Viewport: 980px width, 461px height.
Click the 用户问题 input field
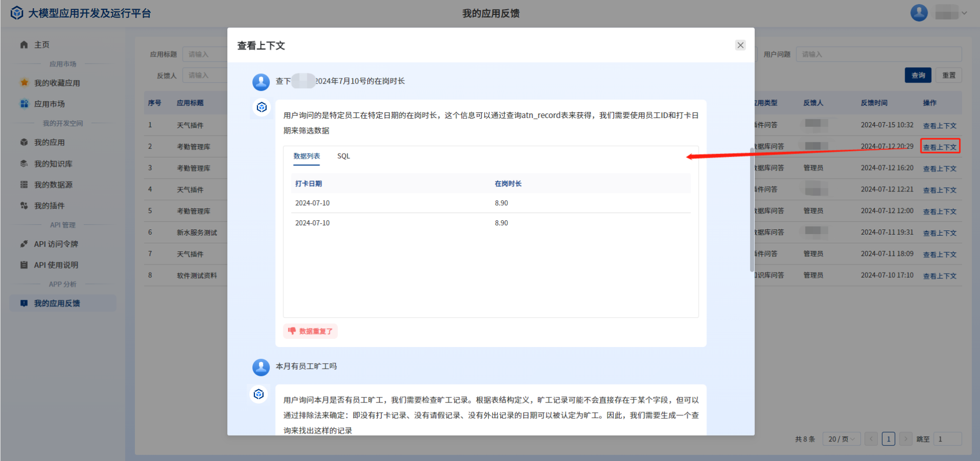point(878,54)
